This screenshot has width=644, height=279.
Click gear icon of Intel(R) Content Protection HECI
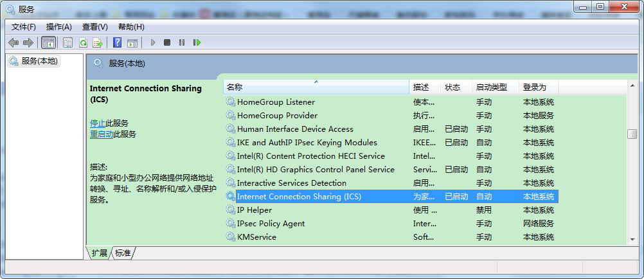tap(231, 156)
